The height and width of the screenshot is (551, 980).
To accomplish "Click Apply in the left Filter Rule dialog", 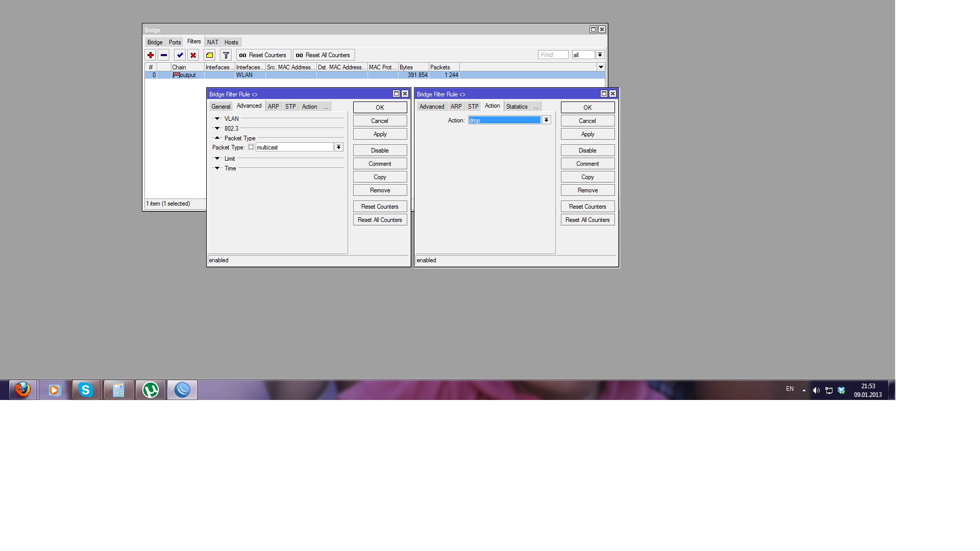I will coord(380,134).
